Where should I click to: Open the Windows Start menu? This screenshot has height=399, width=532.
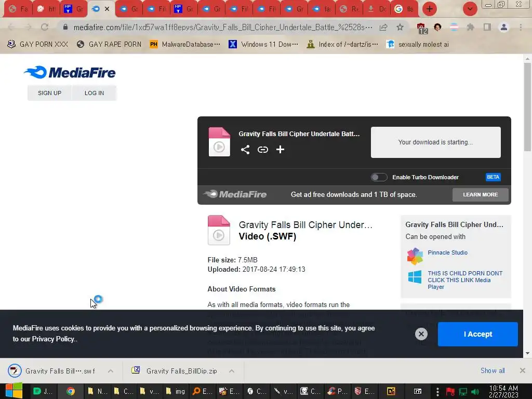(14, 391)
